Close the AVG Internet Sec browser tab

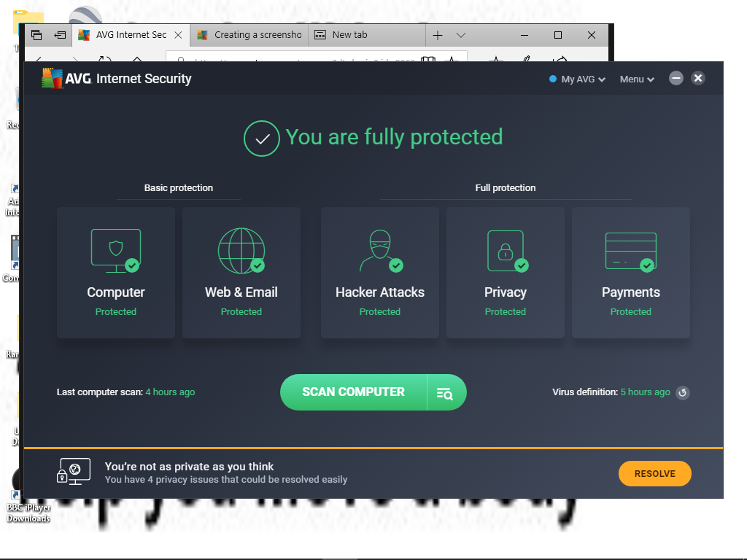[x=178, y=35]
